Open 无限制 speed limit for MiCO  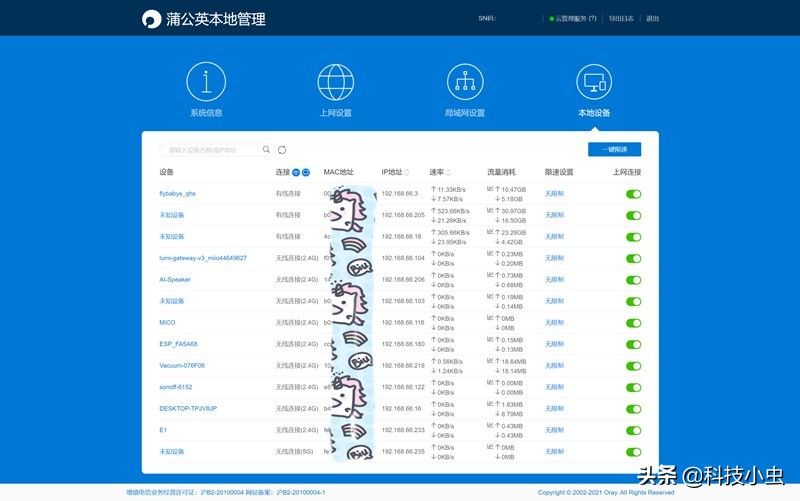click(555, 323)
